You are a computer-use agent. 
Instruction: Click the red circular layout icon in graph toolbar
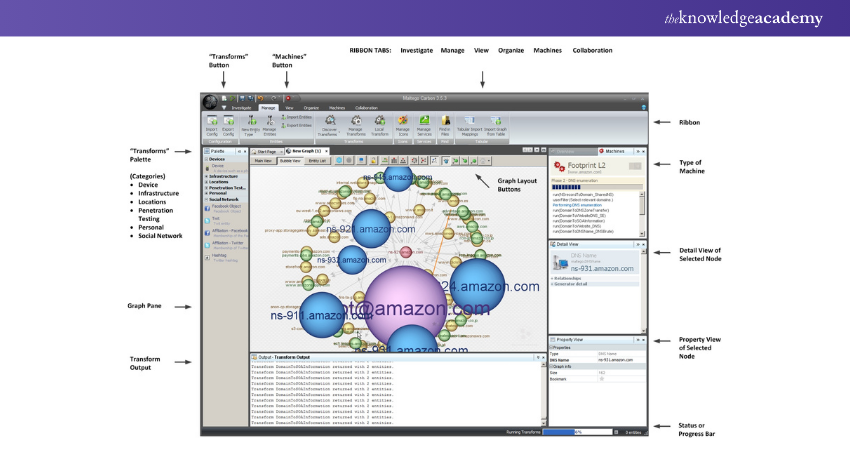(x=414, y=160)
